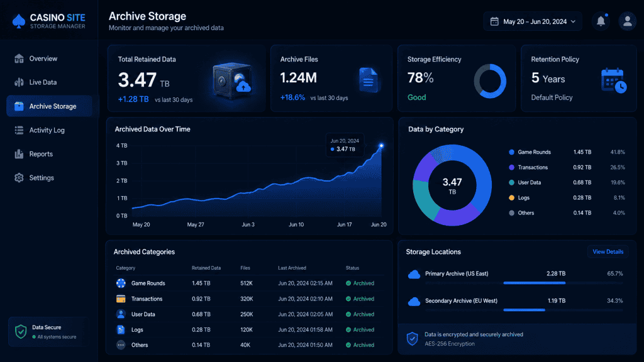Click the Others ellipsis icon
Image resolution: width=644 pixels, height=362 pixels.
point(121,345)
